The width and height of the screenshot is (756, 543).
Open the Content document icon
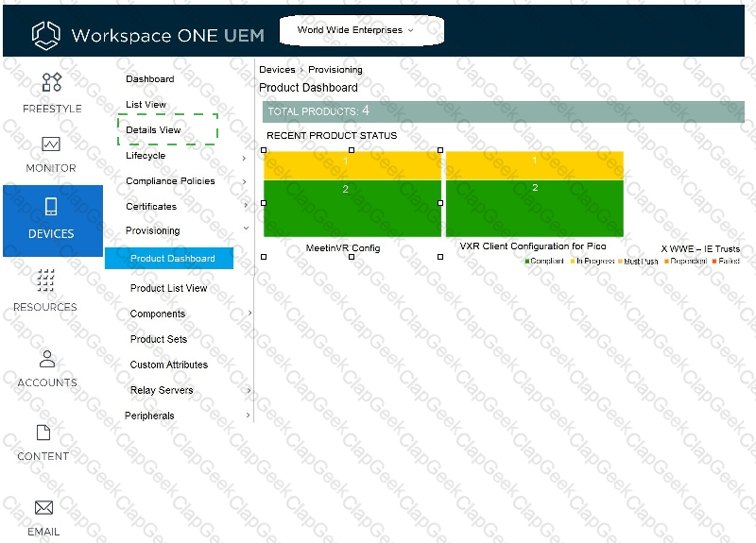(x=43, y=433)
